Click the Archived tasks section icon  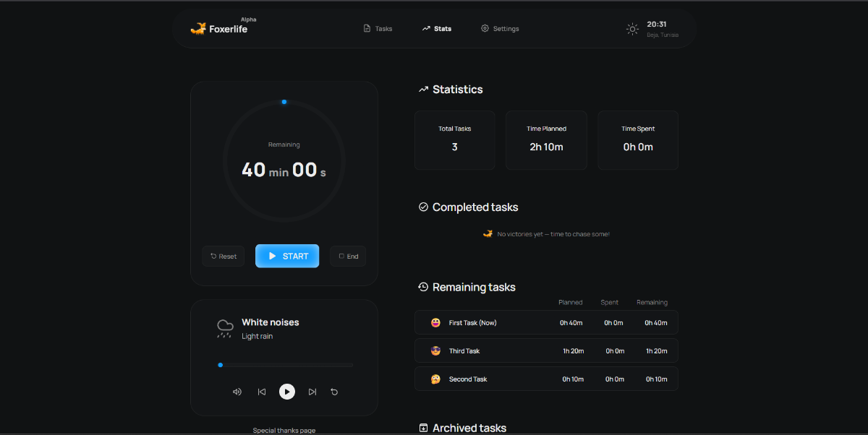[423, 428]
